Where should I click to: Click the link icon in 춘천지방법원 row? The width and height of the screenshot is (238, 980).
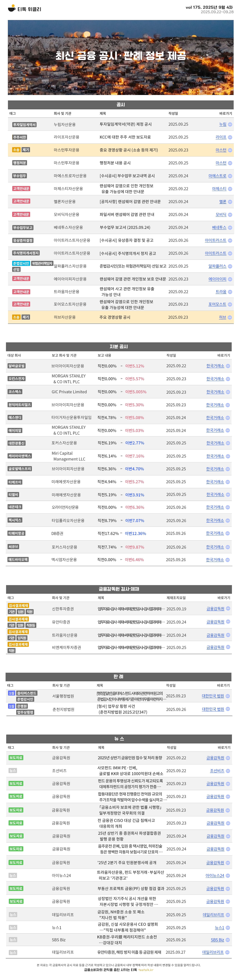tap(228, 709)
